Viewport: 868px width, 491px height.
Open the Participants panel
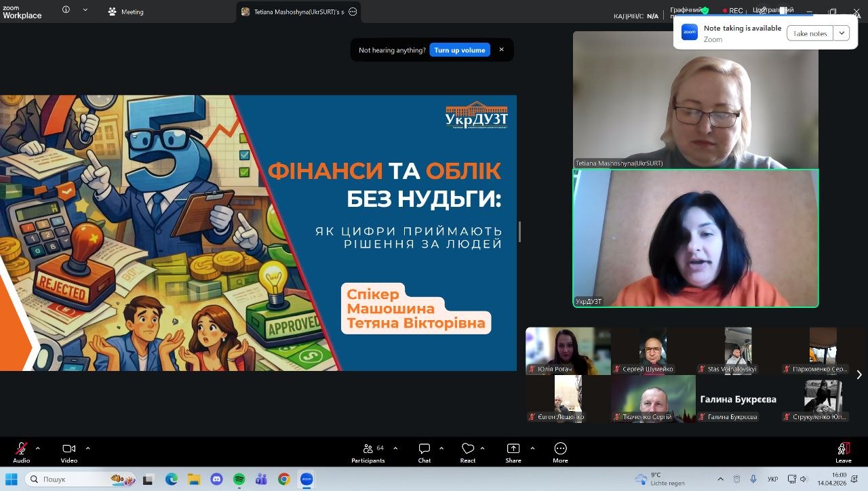[x=368, y=449]
